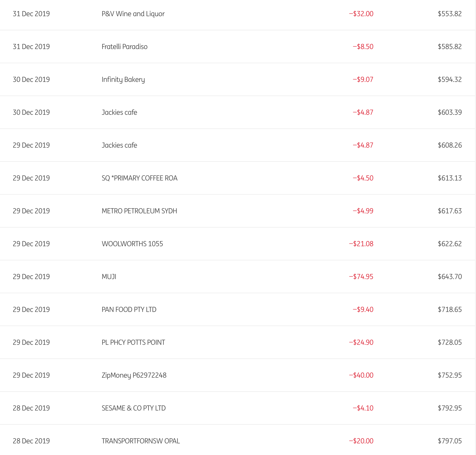The image size is (476, 455).
Task: Open the WOOLWORTHS 1055 transaction details
Action: click(132, 244)
